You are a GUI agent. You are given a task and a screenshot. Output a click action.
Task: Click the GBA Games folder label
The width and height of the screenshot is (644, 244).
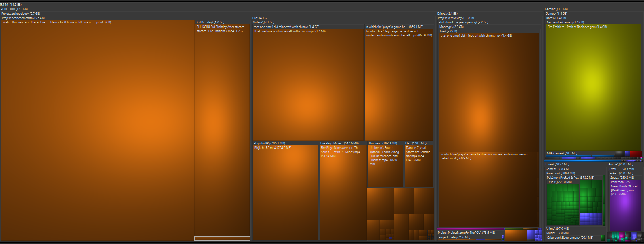tap(562, 153)
